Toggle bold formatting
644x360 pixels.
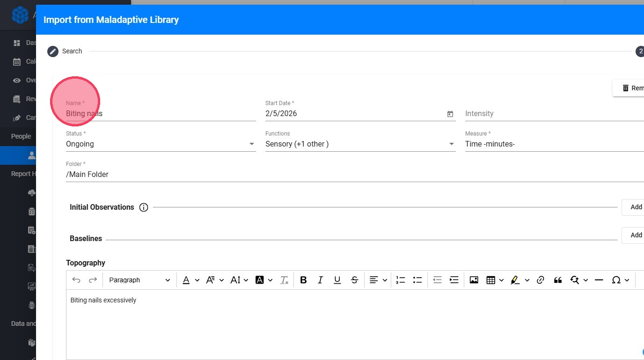coord(303,280)
